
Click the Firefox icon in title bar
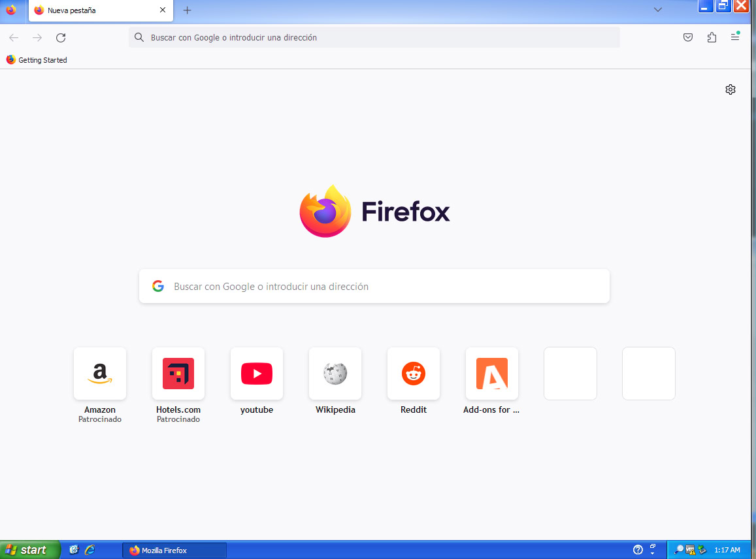coord(10,10)
